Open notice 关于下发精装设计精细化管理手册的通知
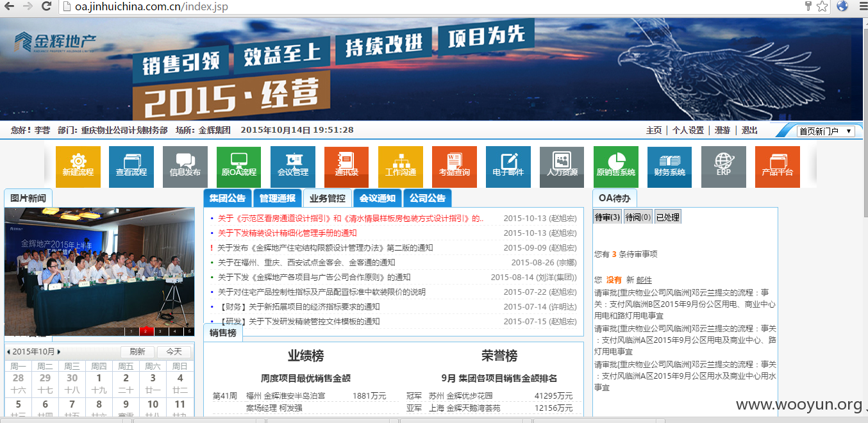 [287, 233]
